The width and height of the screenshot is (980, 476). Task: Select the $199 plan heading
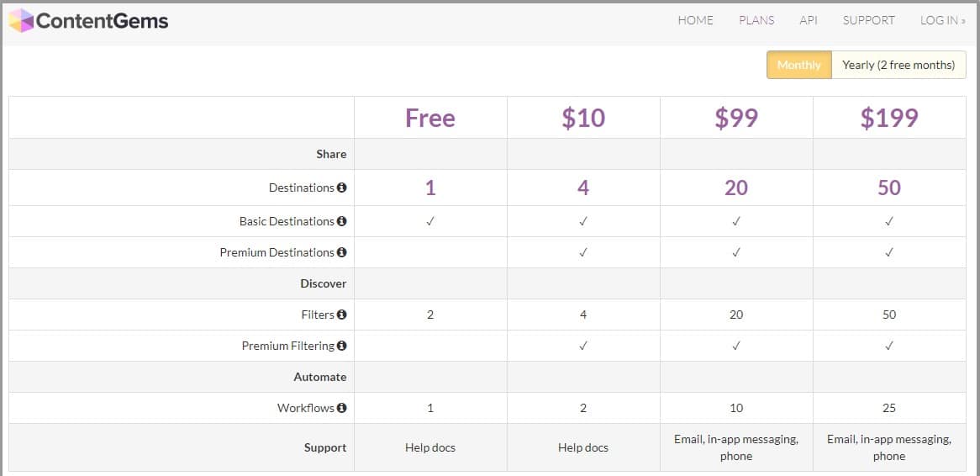[x=889, y=118]
